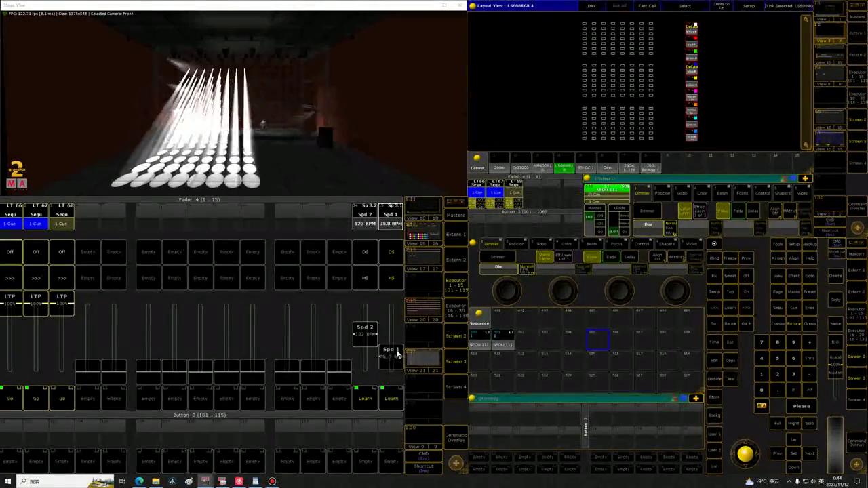Toggle the Blind key

(x=714, y=258)
